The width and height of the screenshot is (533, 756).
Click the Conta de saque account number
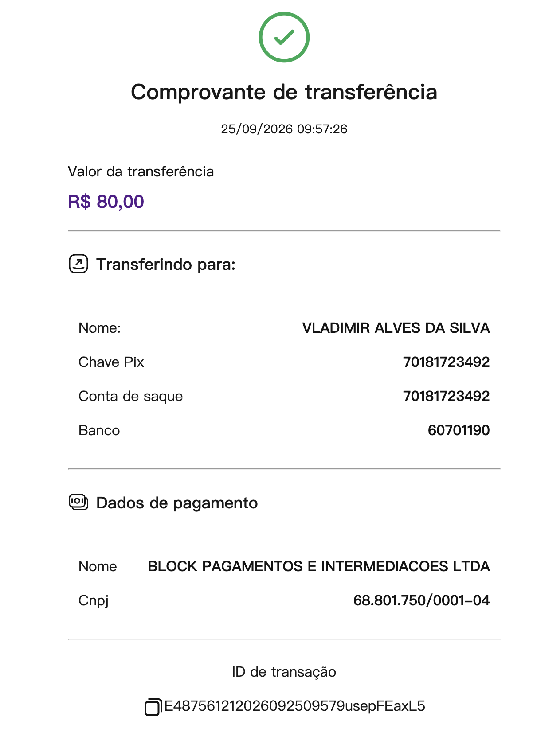446,396
